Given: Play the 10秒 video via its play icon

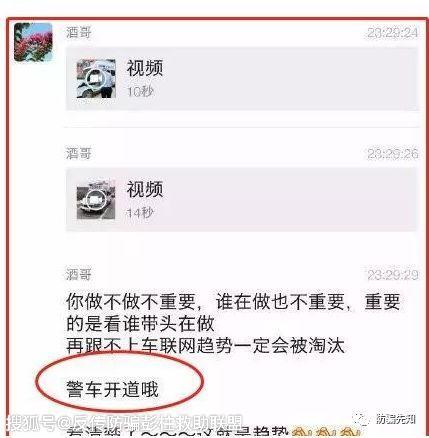Looking at the screenshot, I should [x=96, y=79].
